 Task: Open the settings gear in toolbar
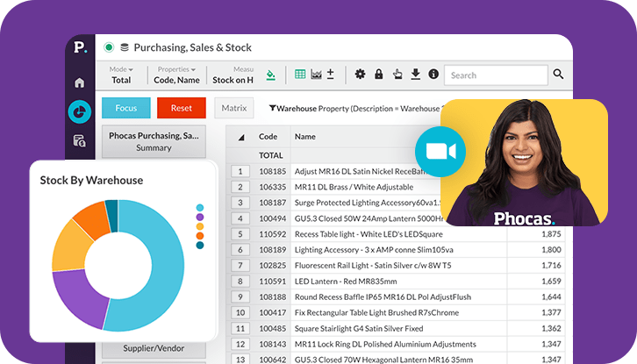360,75
